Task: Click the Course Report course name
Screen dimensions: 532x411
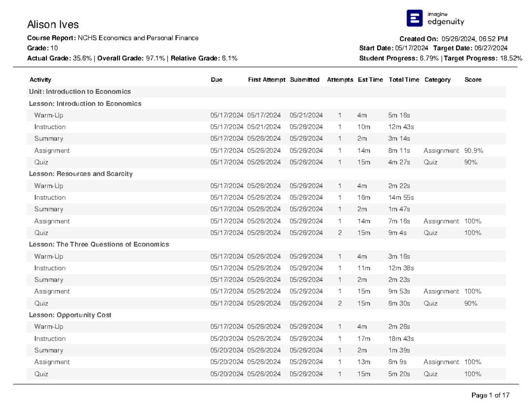Action: 138,38
